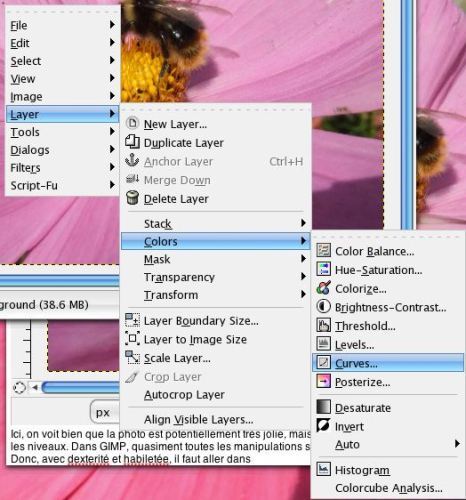Select the highlighted Layer menu entry
Screen dimensions: 466x500
click(62, 114)
